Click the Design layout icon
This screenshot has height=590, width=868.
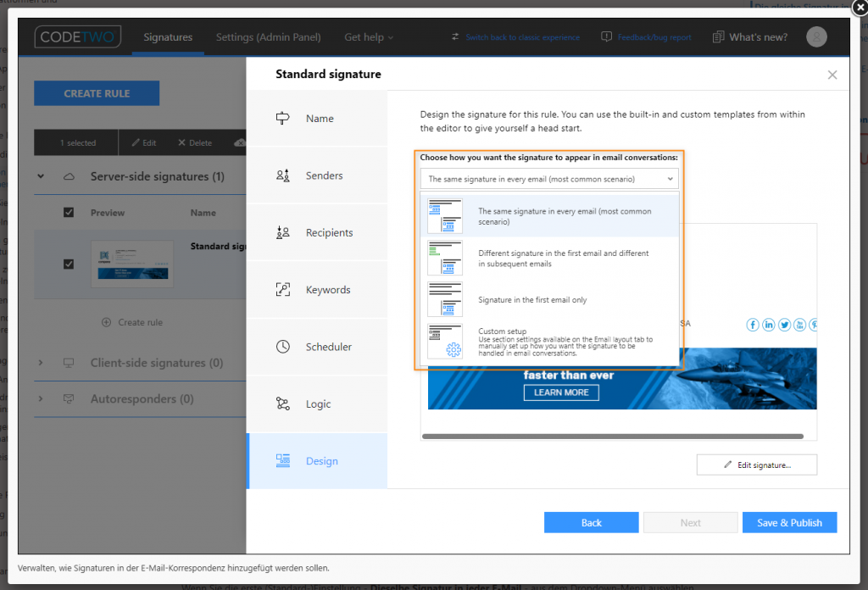(x=283, y=461)
